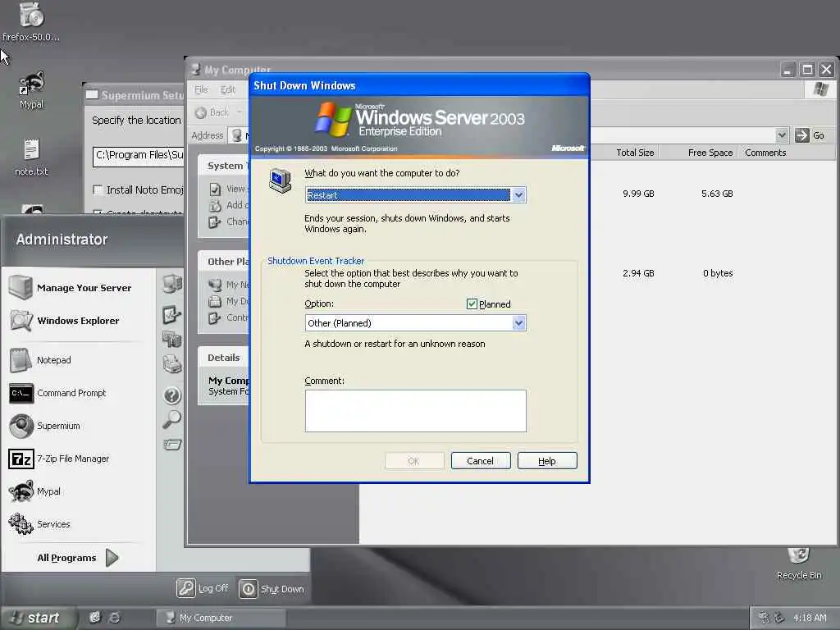Image resolution: width=840 pixels, height=630 pixels.
Task: Click the Go arrow icon in My Computer
Action: pyautogui.click(x=801, y=135)
